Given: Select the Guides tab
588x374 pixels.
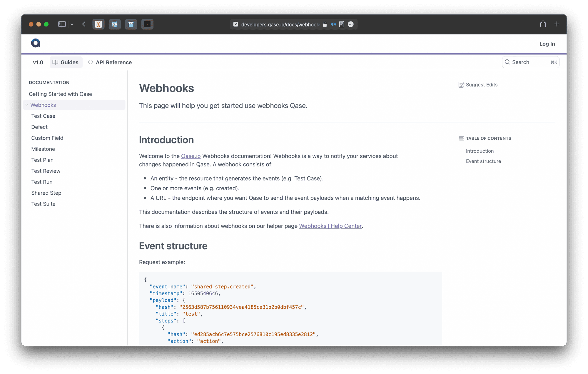Looking at the screenshot, I should 66,62.
